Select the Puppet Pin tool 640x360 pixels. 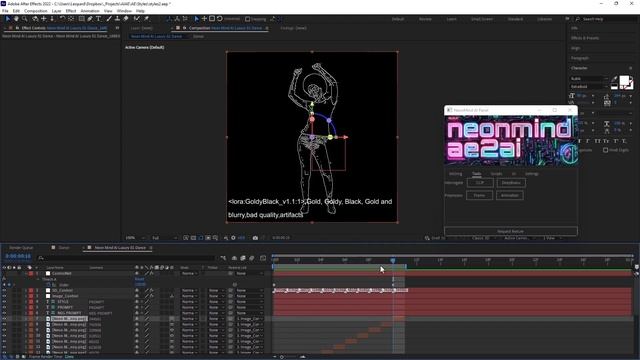pos(146,19)
